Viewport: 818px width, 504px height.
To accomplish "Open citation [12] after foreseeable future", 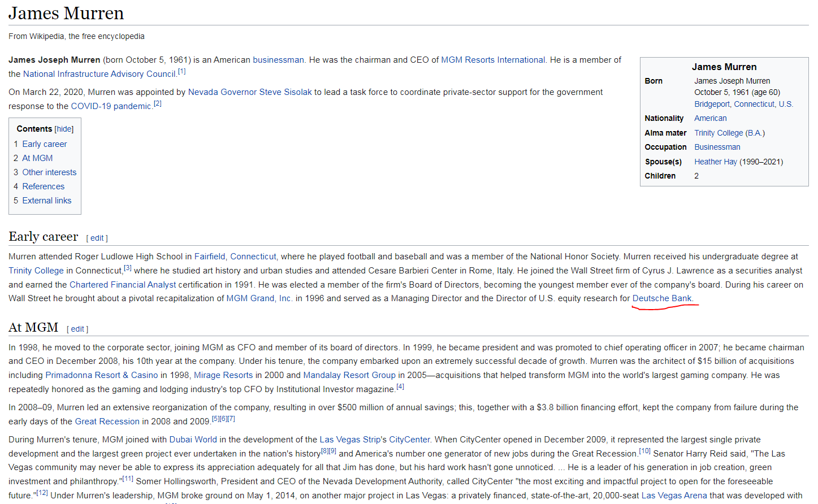I will coord(42,493).
